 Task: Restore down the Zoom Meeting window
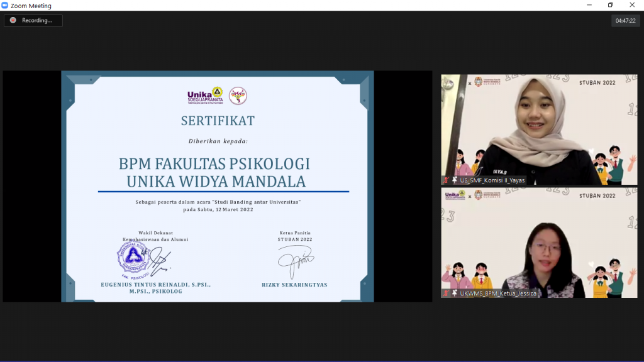[610, 5]
